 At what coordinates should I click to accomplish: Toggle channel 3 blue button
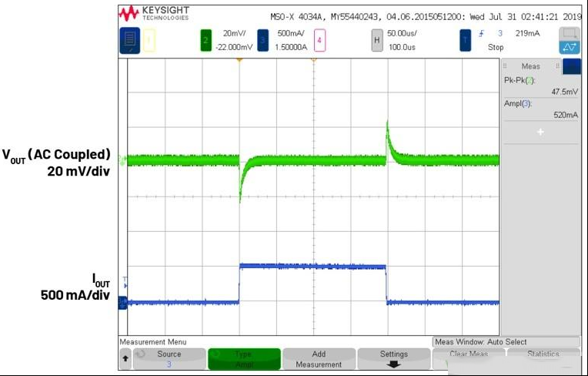tap(263, 40)
